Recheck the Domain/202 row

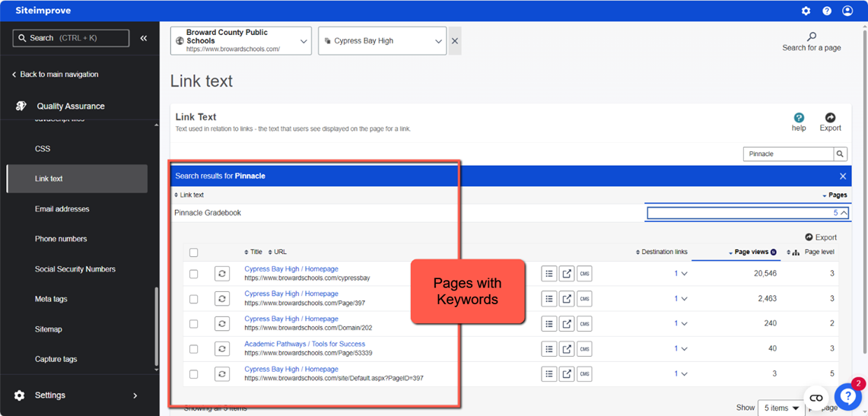(x=222, y=323)
